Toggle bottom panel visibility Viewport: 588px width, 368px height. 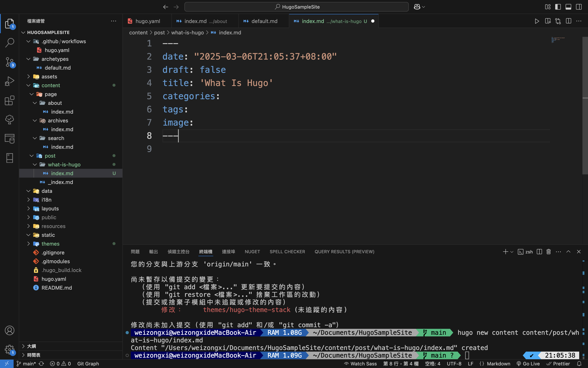pos(568,7)
